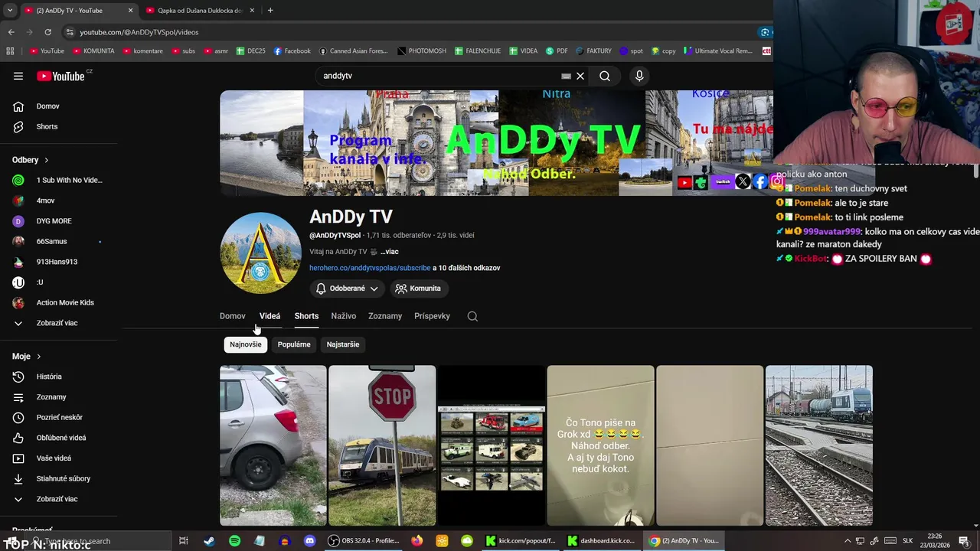Open the Firefox icon in the taskbar
Image resolution: width=980 pixels, height=551 pixels.
[x=416, y=541]
